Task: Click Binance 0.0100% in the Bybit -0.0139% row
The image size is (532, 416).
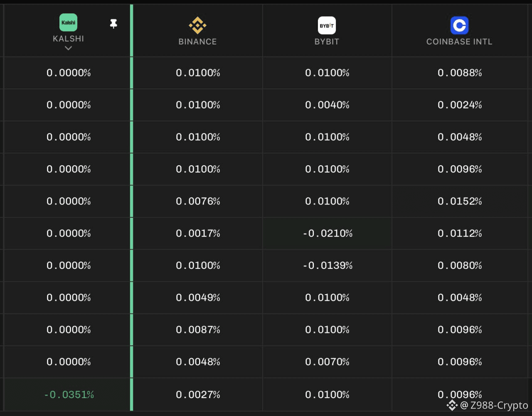Action: (198, 266)
